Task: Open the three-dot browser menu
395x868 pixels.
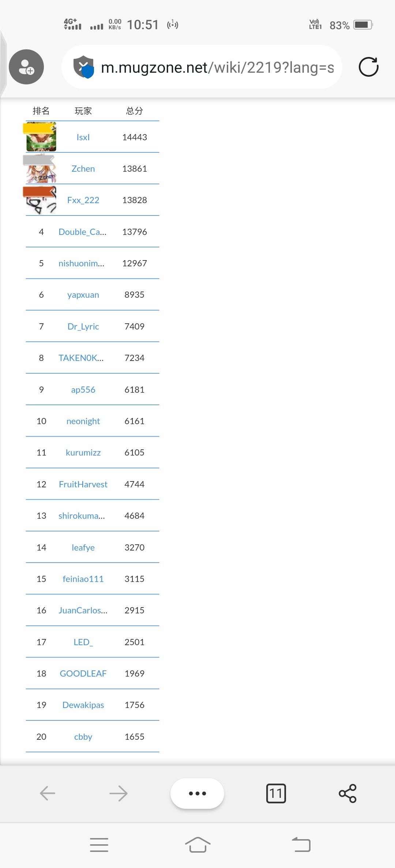Action: point(197,793)
